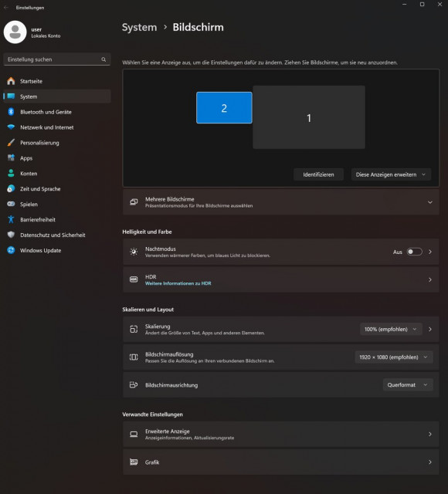Toggle the Nachtmodus switch on

414,252
